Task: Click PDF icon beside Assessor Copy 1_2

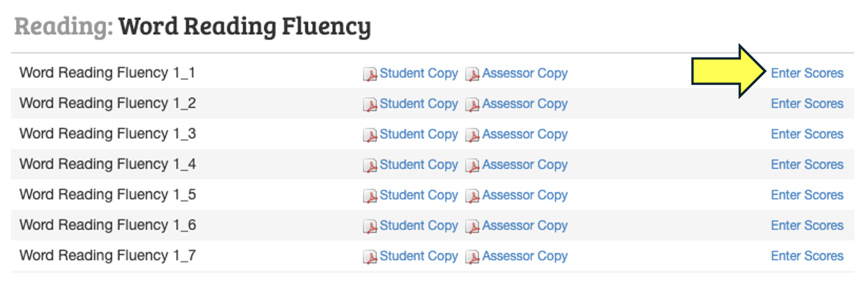Action: click(472, 105)
